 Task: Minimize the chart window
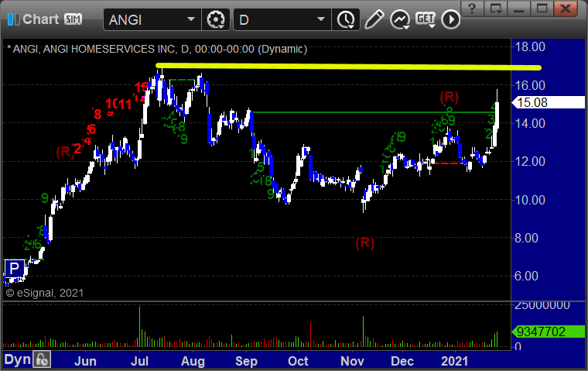(518, 9)
